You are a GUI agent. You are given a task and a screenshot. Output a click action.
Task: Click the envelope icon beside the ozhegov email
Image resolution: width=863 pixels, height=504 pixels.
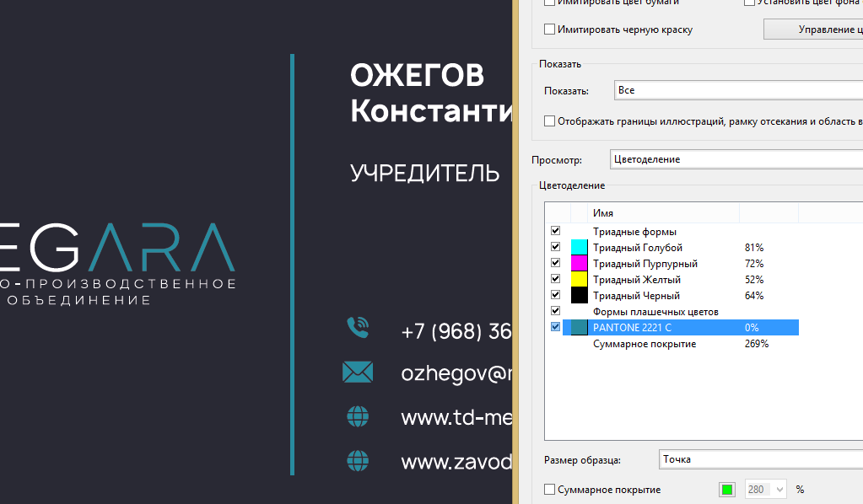point(358,371)
